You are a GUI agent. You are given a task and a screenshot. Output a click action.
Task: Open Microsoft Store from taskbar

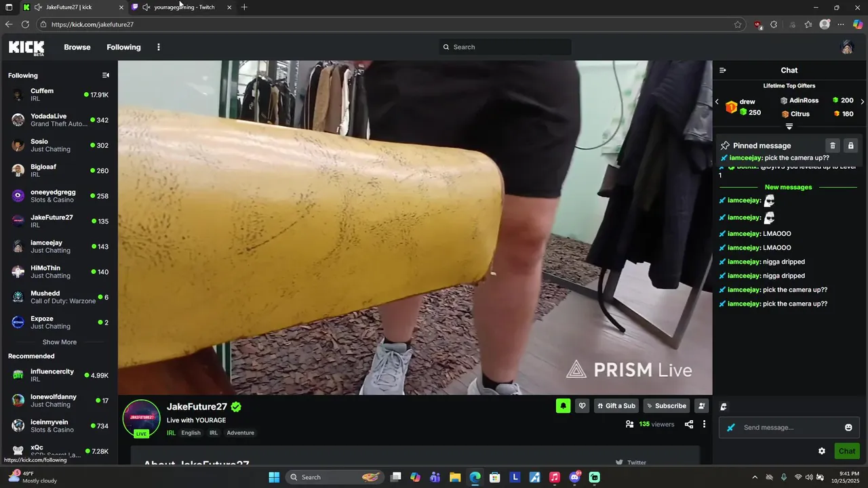[x=495, y=477]
